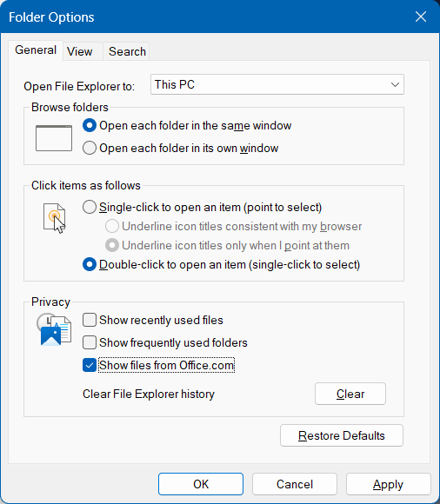This screenshot has height=504, width=440.
Task: Click the Cancel button
Action: [x=295, y=484]
